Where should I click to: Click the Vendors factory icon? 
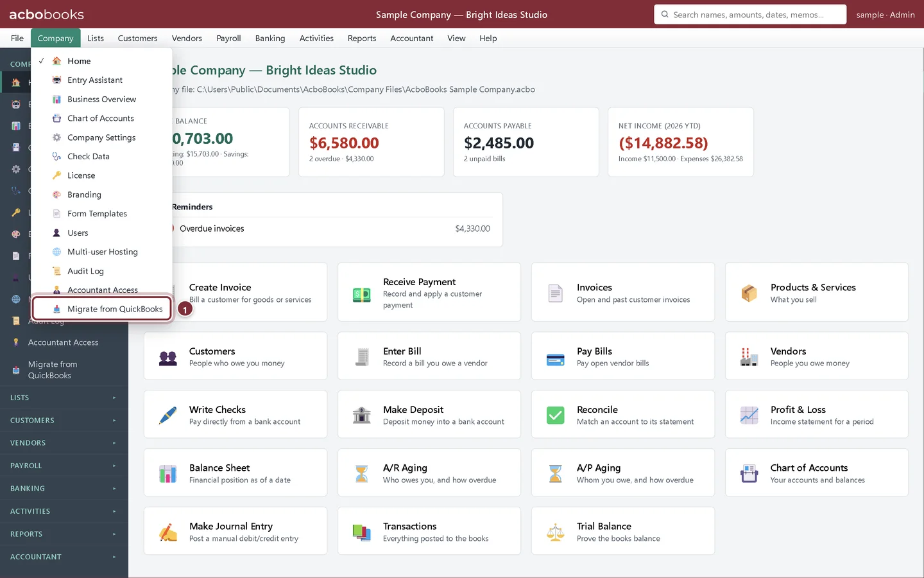click(749, 357)
